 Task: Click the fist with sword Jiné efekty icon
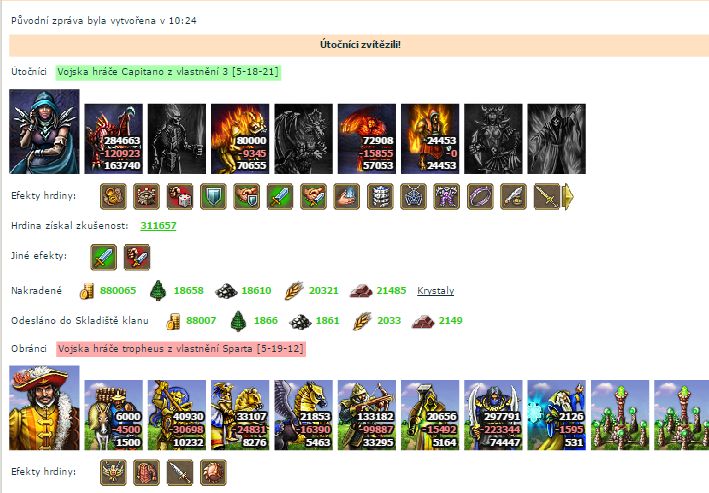coord(137,257)
